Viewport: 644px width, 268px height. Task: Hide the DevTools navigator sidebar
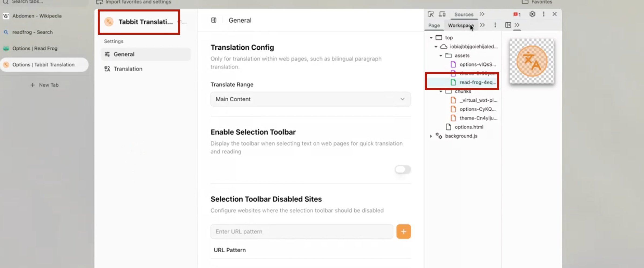point(508,25)
